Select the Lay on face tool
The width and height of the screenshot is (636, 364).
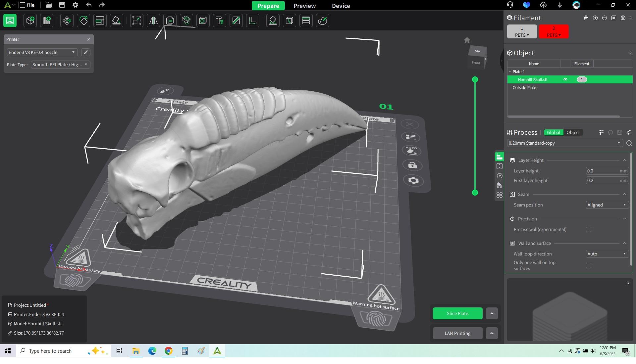coord(116,21)
